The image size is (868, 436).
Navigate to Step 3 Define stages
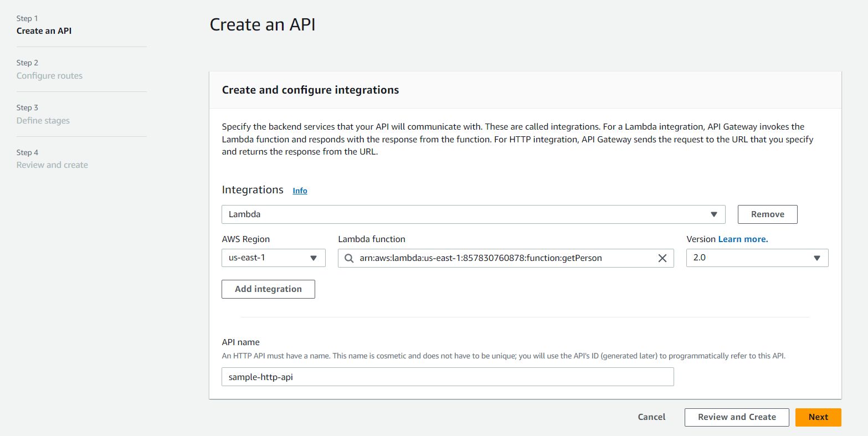click(x=43, y=121)
